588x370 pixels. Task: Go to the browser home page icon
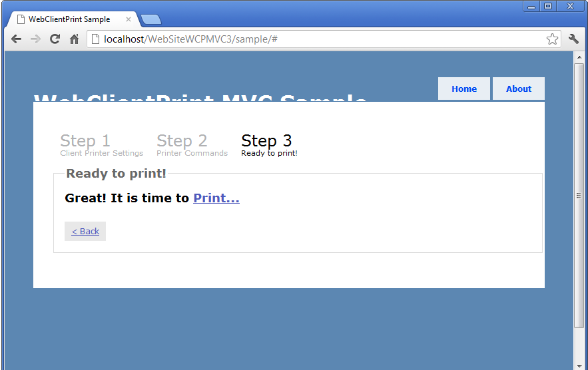(75, 39)
